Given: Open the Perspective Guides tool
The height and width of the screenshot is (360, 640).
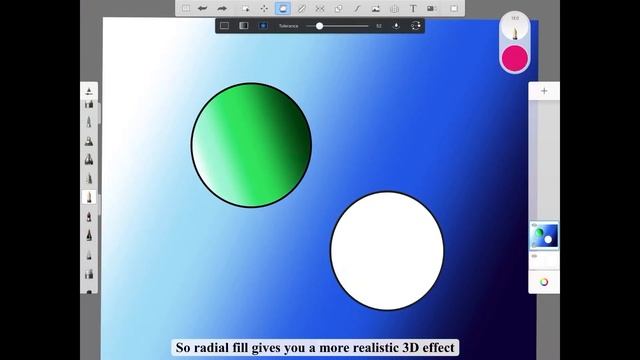Looking at the screenshot, I should click(394, 8).
